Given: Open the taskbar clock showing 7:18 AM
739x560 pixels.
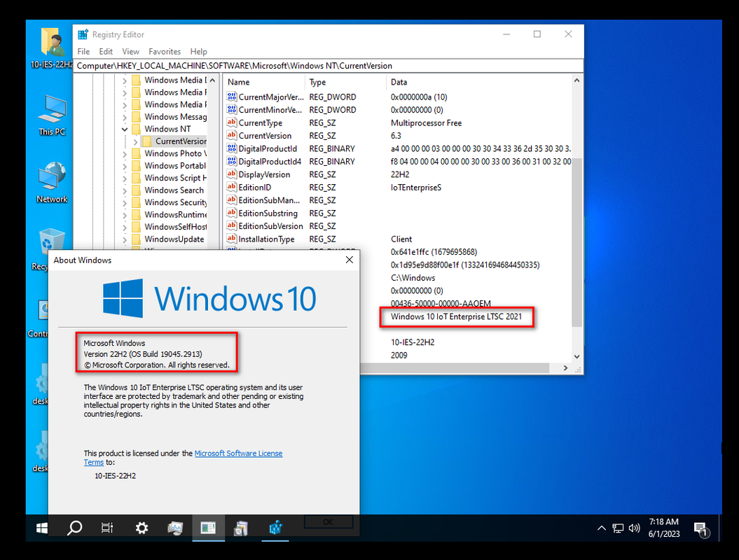Looking at the screenshot, I should 663,528.
